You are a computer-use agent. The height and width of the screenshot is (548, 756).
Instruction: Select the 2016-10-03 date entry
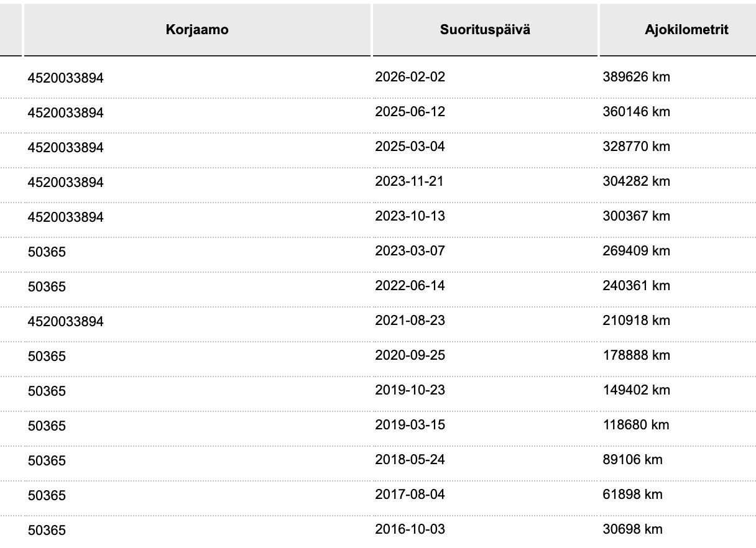(x=410, y=529)
